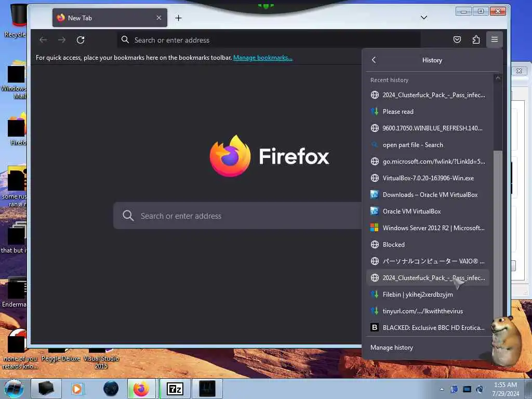Open Save to Pocket icon
532x399 pixels.
coord(457,39)
